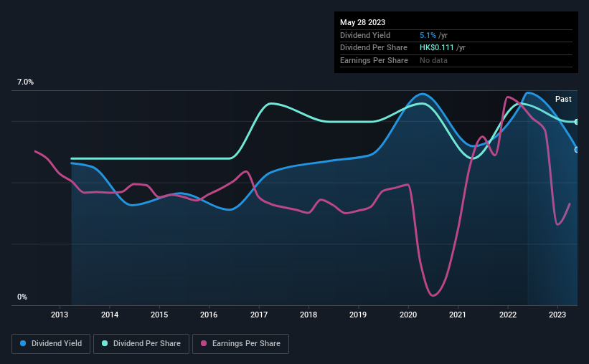Click the 2016 label on the x-axis

[209, 315]
